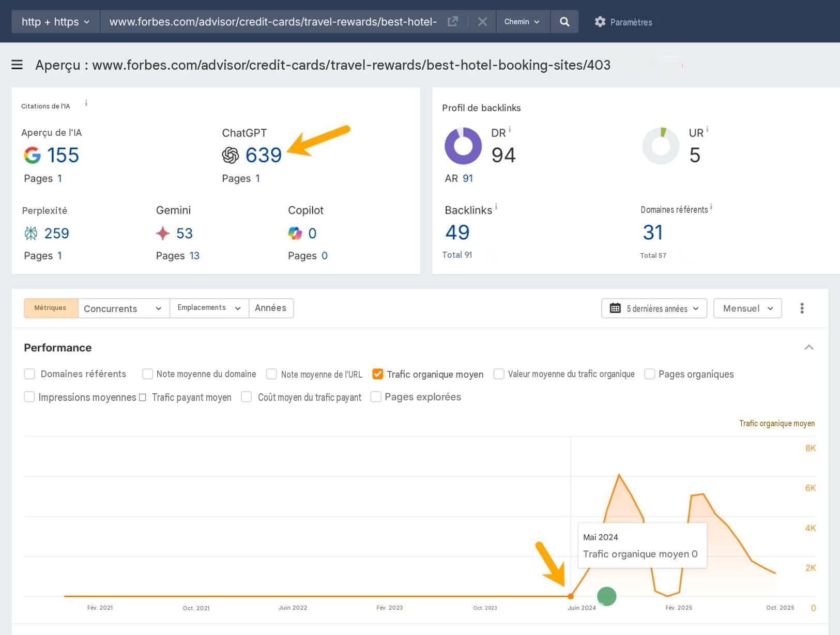Enable Pages organiques checkbox
Screen dimensions: 840x635
[650, 374]
